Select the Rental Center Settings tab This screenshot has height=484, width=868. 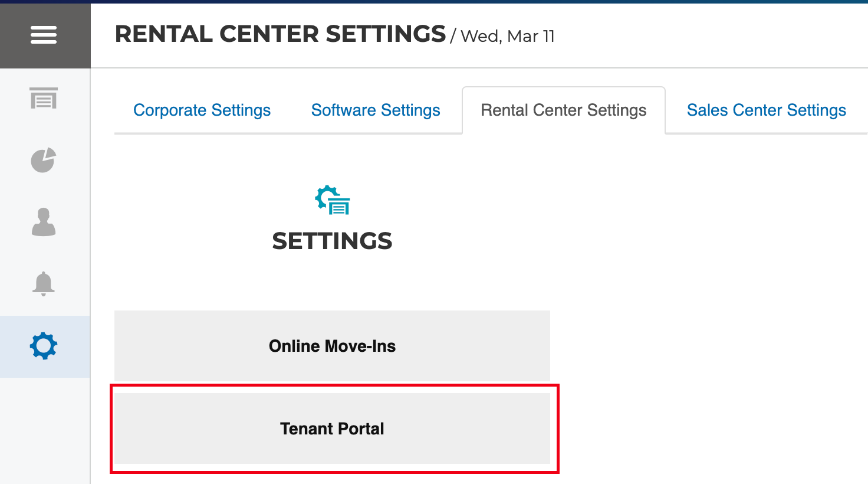(x=563, y=110)
